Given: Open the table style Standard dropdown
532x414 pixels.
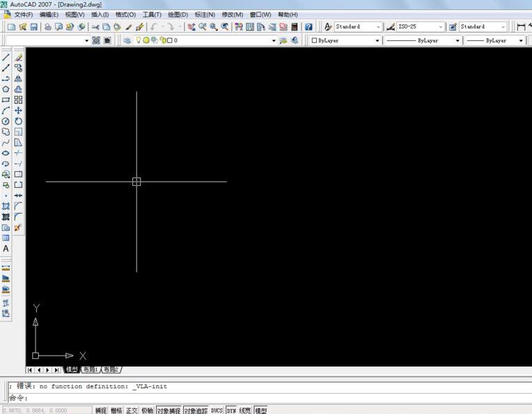Looking at the screenshot, I should tap(503, 26).
